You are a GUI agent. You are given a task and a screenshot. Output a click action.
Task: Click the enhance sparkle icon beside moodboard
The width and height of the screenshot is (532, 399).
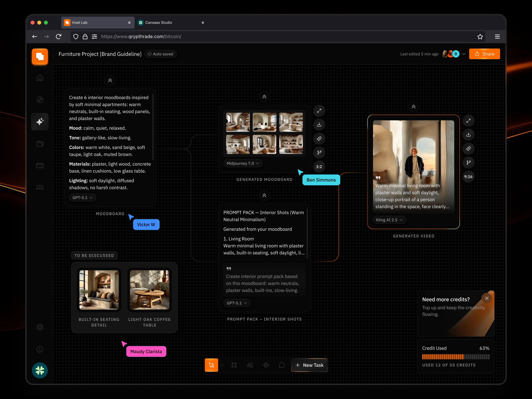click(x=319, y=139)
